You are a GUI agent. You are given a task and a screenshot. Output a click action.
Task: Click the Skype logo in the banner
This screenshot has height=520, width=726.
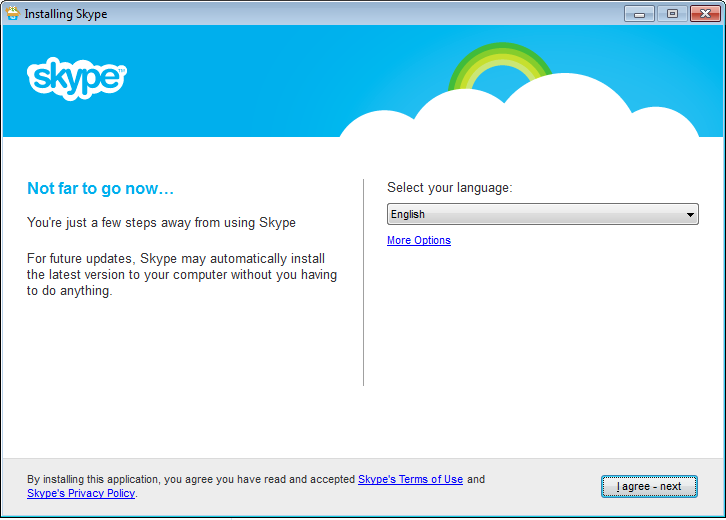77,78
